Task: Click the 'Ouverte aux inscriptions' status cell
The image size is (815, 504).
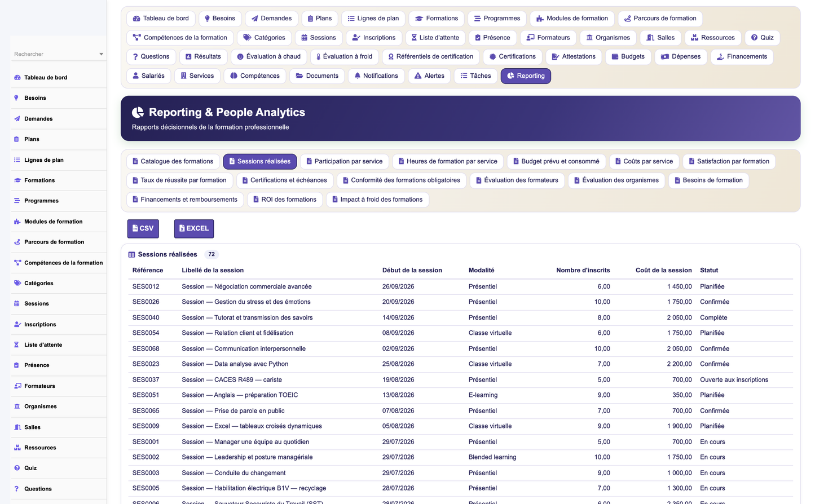Action: (x=734, y=380)
